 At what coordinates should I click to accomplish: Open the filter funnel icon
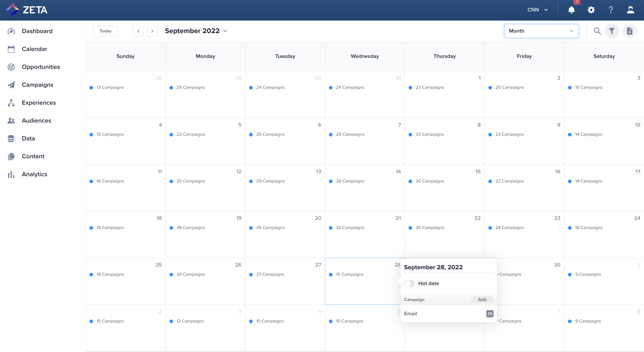pos(612,31)
